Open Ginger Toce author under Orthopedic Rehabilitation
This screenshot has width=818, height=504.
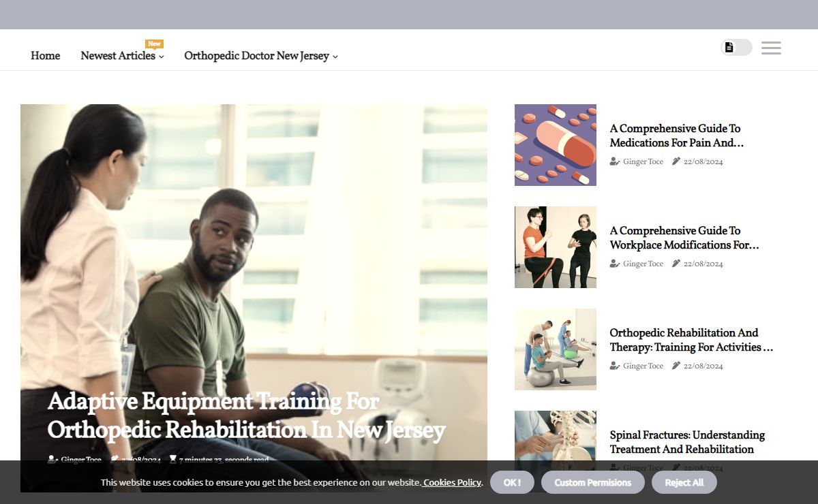(643, 366)
